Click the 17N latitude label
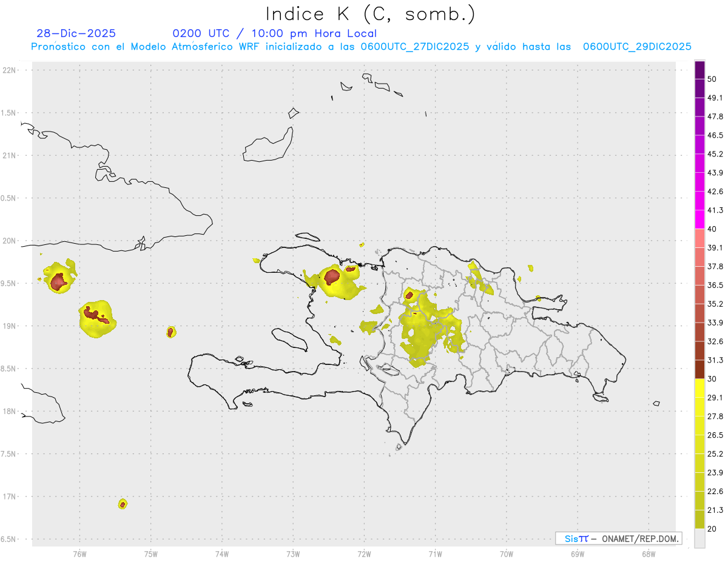The image size is (728, 562). point(10,497)
